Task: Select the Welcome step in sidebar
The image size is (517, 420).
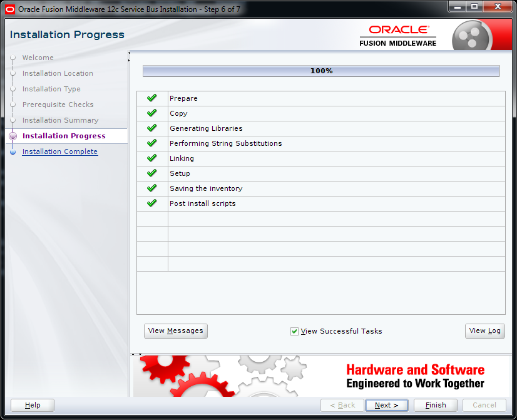Action: [38, 58]
